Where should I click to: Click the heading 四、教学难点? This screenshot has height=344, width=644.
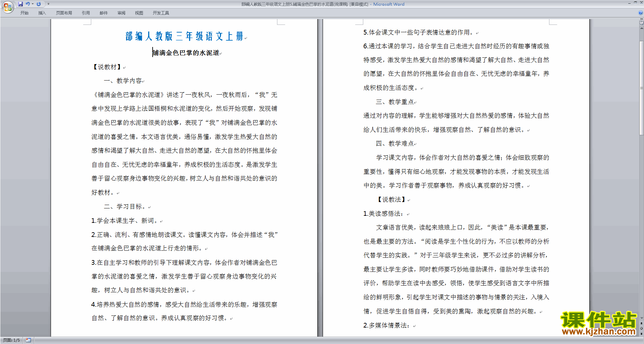395,144
